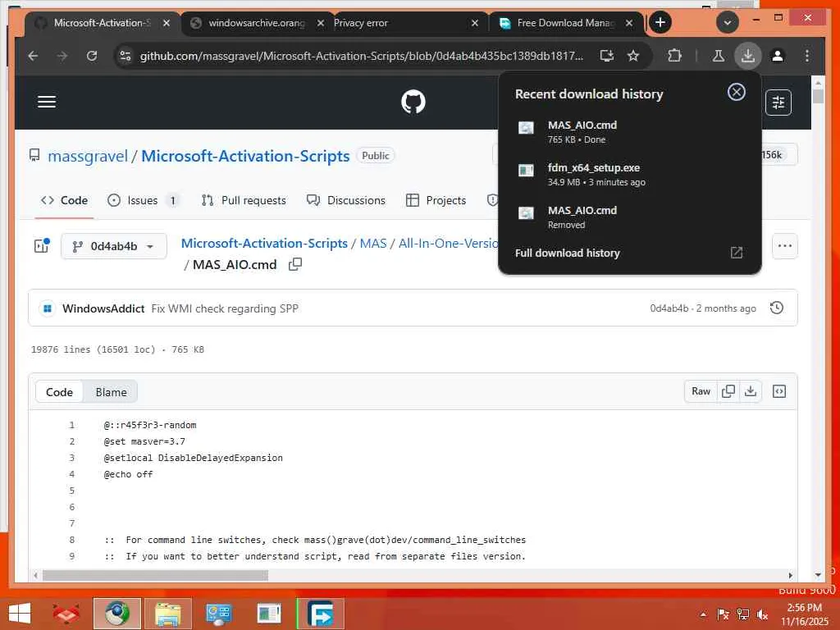Open the 0d4ab4b branch selector dropdown
The image size is (840, 630).
click(x=113, y=246)
